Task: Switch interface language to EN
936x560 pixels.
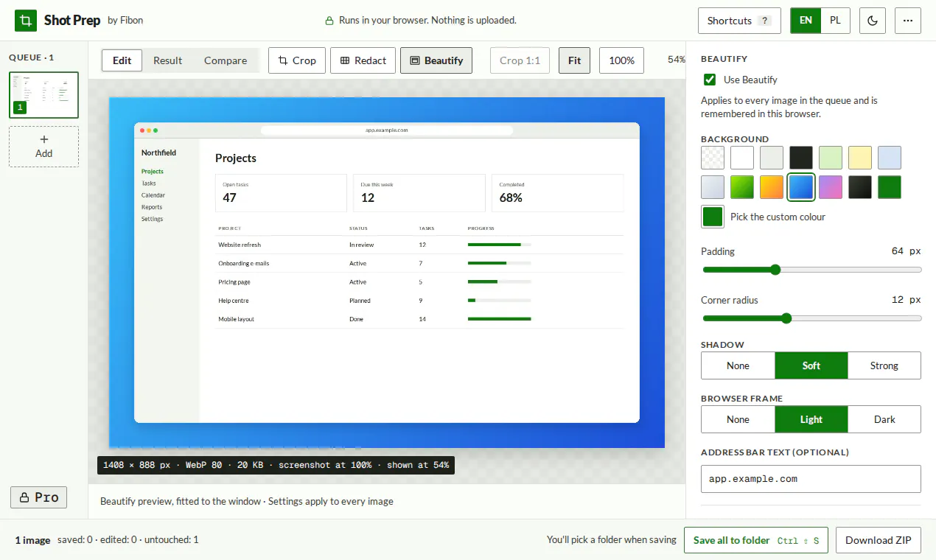Action: coord(806,21)
